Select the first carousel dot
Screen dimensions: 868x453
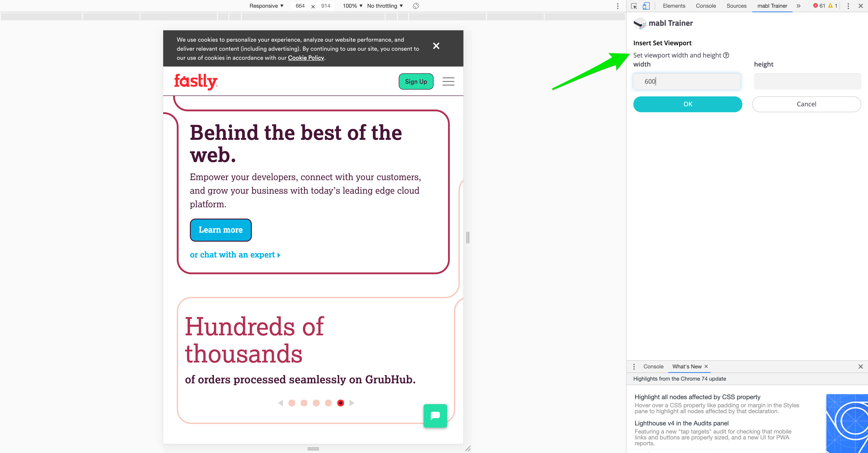[292, 403]
